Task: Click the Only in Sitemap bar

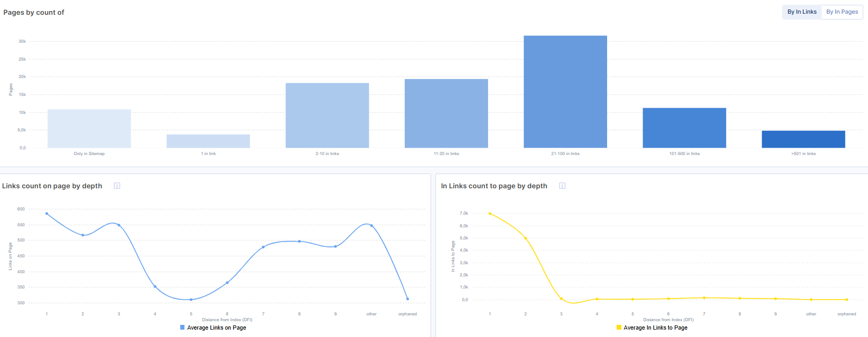Action: (x=89, y=129)
